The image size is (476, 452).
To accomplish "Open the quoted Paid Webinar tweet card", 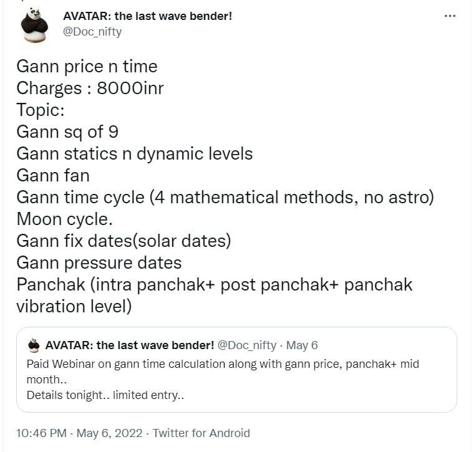I will coord(236,370).
